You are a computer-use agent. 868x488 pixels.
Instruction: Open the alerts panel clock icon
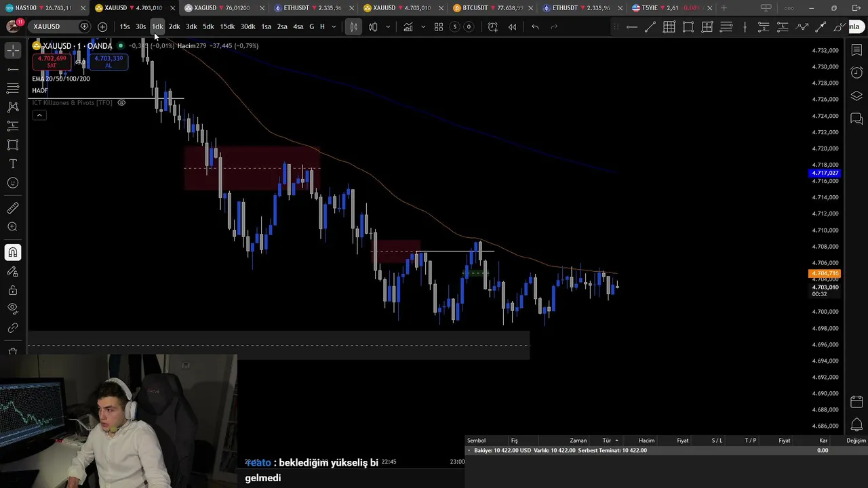(x=856, y=73)
